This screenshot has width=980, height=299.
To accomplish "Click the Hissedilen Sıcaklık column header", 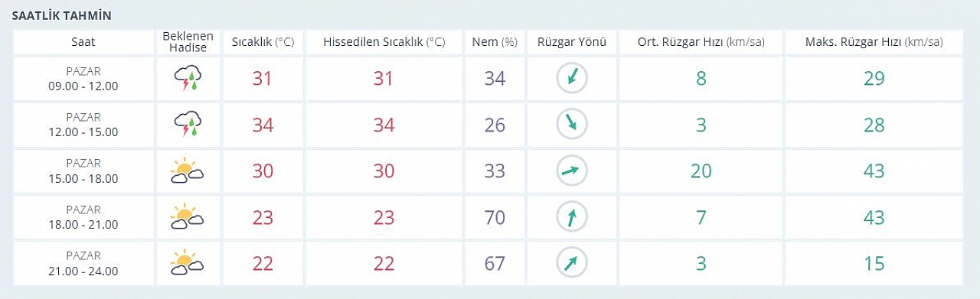I will point(384,42).
